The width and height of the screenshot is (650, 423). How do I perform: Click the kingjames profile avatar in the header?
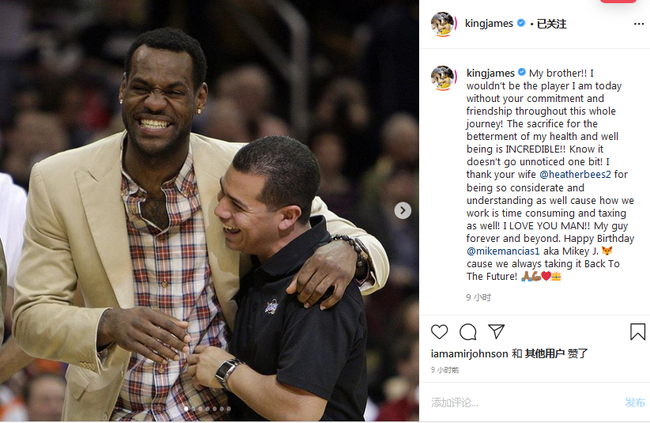pos(443,24)
